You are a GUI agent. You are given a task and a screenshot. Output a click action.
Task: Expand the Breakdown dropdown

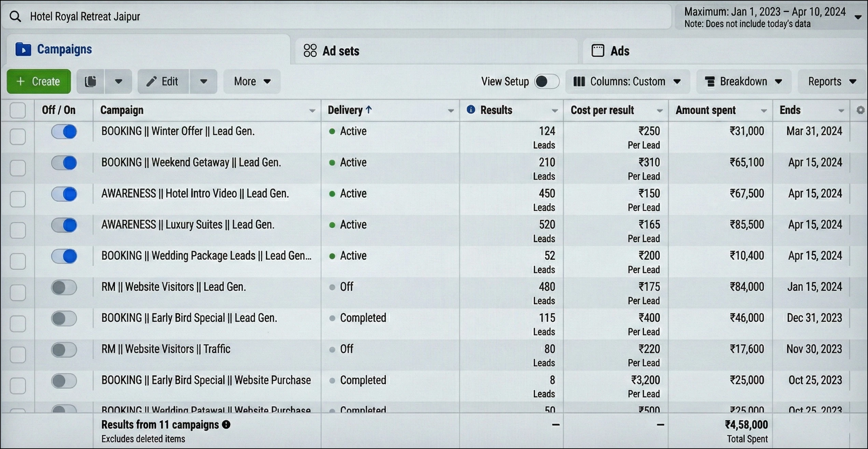click(744, 82)
